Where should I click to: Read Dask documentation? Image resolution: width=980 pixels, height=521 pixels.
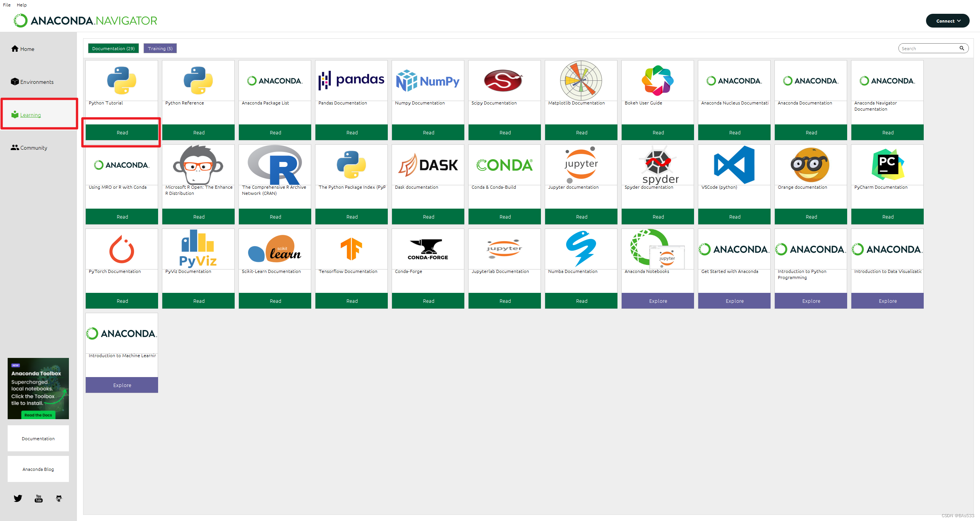tap(428, 217)
